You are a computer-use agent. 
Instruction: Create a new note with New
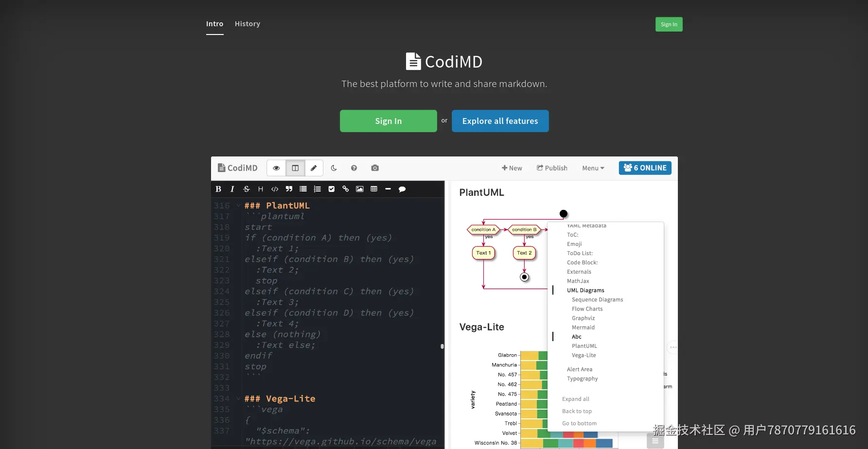[512, 168]
